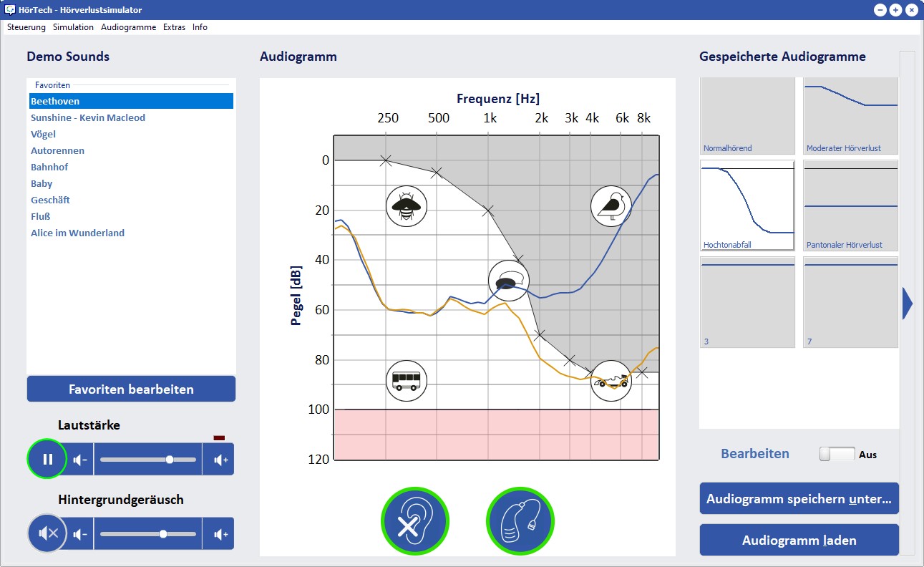Pause the Beethoven demo sound playback
Screen dimensions: 924x567
(x=47, y=459)
